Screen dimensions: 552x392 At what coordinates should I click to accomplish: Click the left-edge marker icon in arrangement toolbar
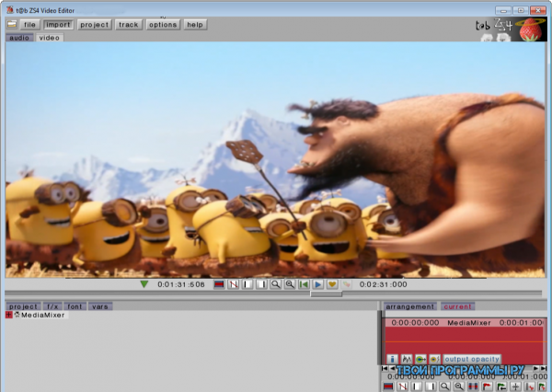coord(417,386)
